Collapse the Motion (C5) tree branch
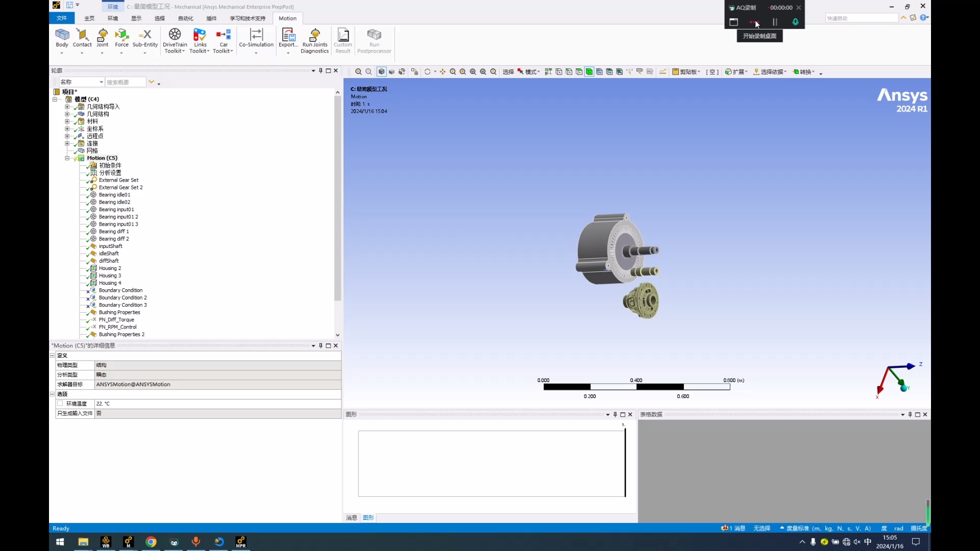This screenshot has height=551, width=980. click(67, 158)
